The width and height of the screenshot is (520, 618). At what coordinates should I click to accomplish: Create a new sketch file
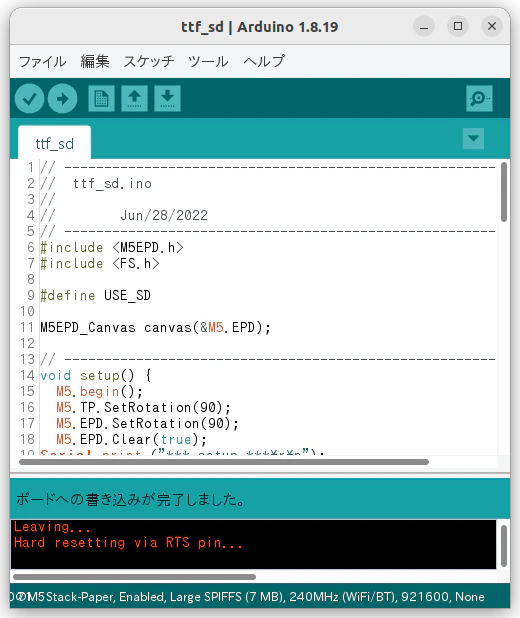coord(101,99)
